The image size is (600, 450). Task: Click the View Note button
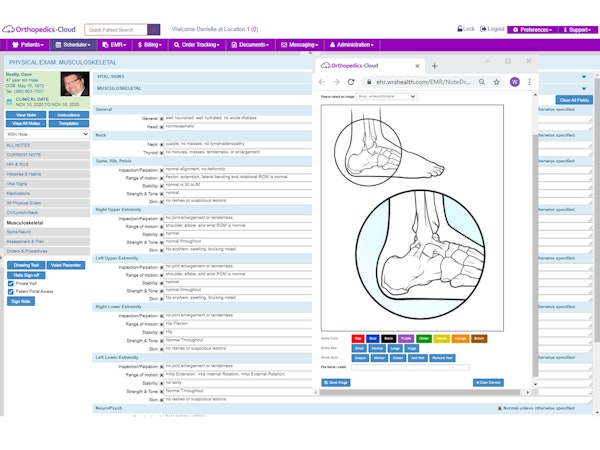26,115
